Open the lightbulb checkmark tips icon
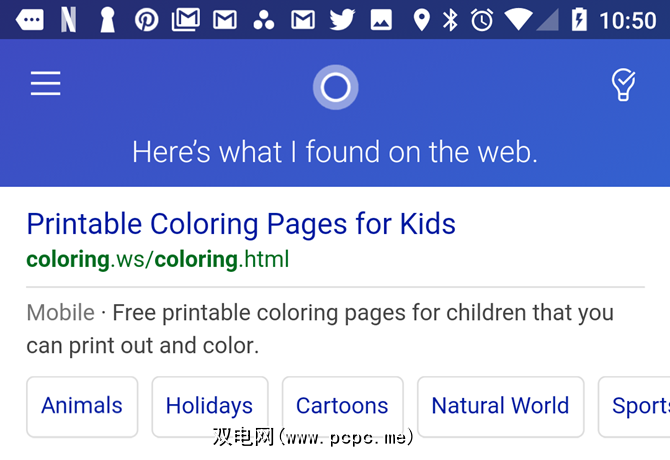The height and width of the screenshot is (460, 670). tap(623, 85)
